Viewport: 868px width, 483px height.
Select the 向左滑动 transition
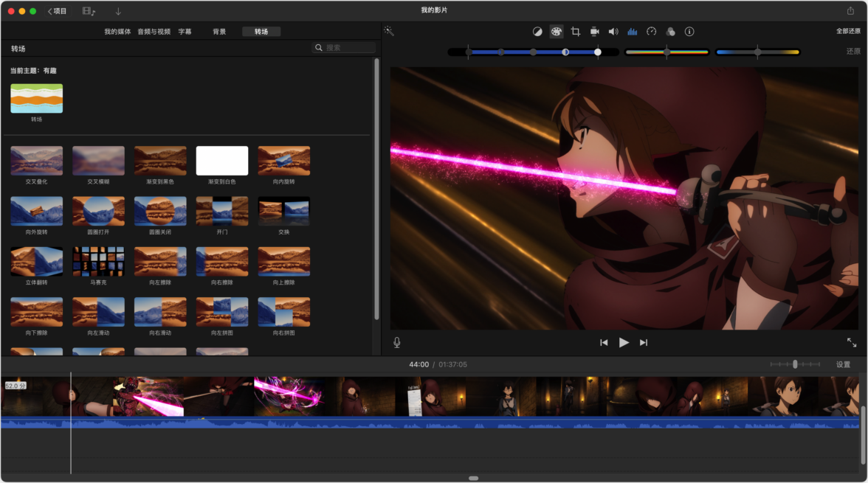(99, 311)
